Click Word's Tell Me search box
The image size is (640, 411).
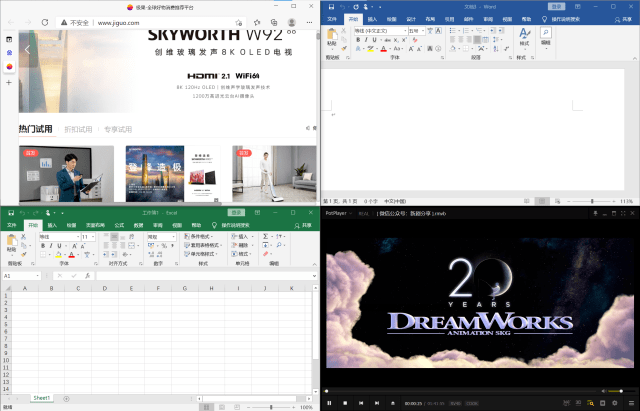coord(561,19)
